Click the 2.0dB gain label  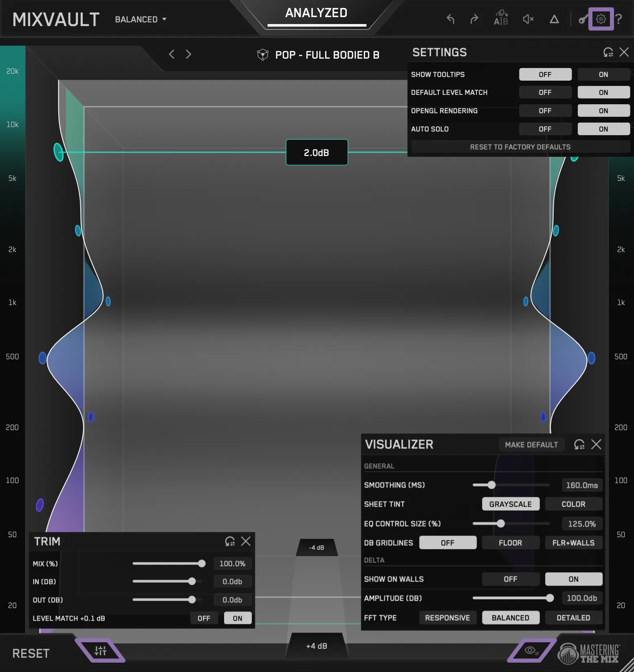317,152
